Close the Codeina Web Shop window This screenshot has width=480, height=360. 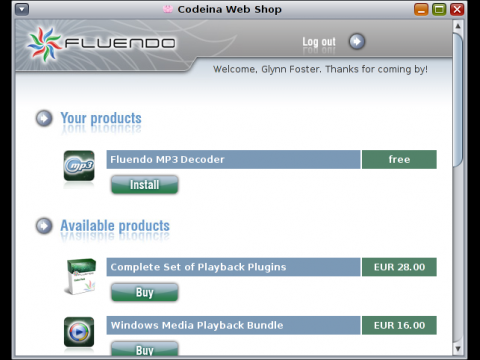click(x=457, y=9)
